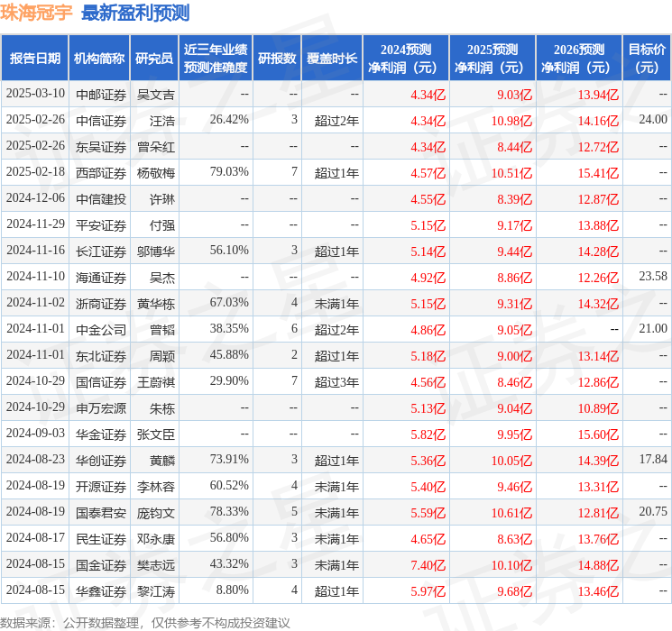Select the 中金公司 institution cell
The image size is (672, 631).
click(x=100, y=330)
